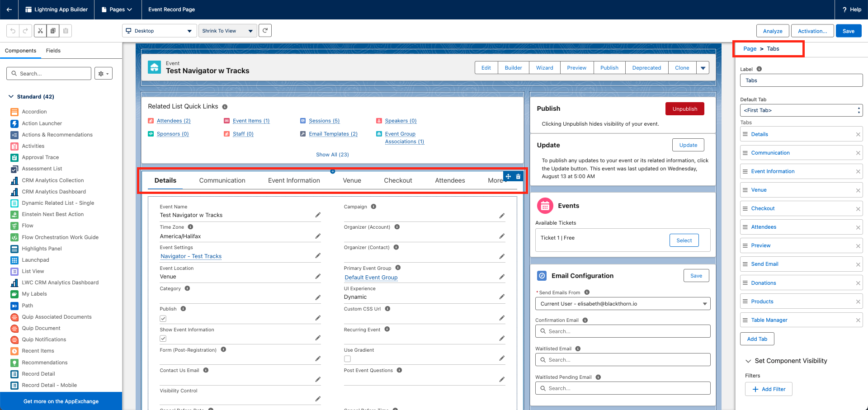Click the Accordion component icon
This screenshot has width=868, height=410.
point(14,112)
